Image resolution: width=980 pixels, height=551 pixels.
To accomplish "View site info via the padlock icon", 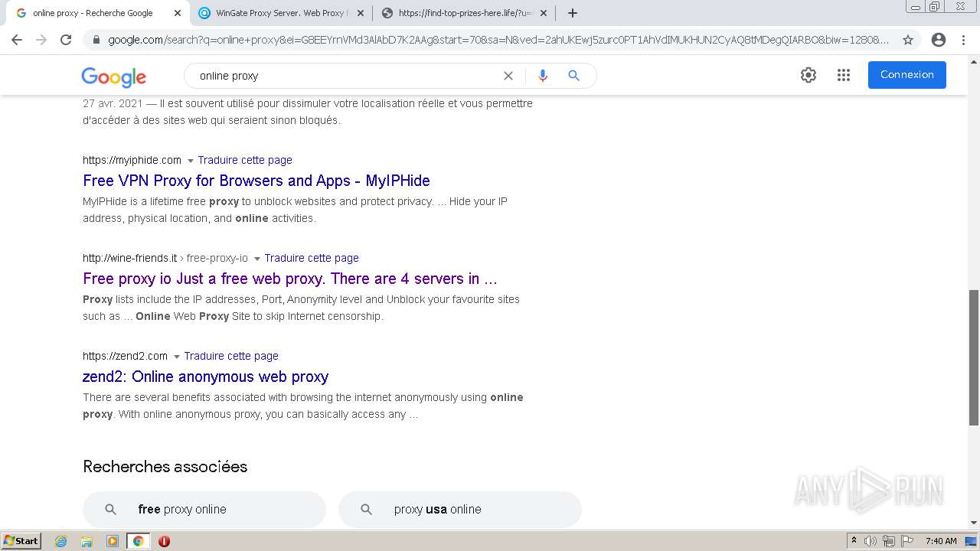I will [96, 40].
